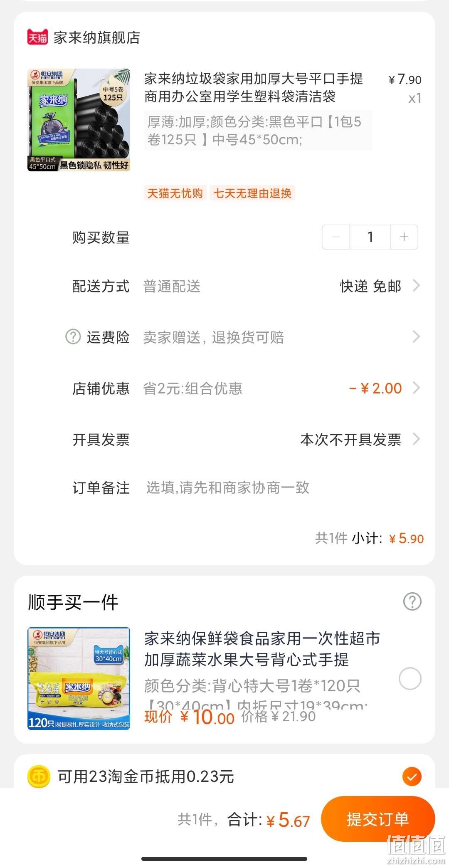Uncheck the 淘金币 deduction checkmark
The width and height of the screenshot is (449, 868).
(412, 777)
